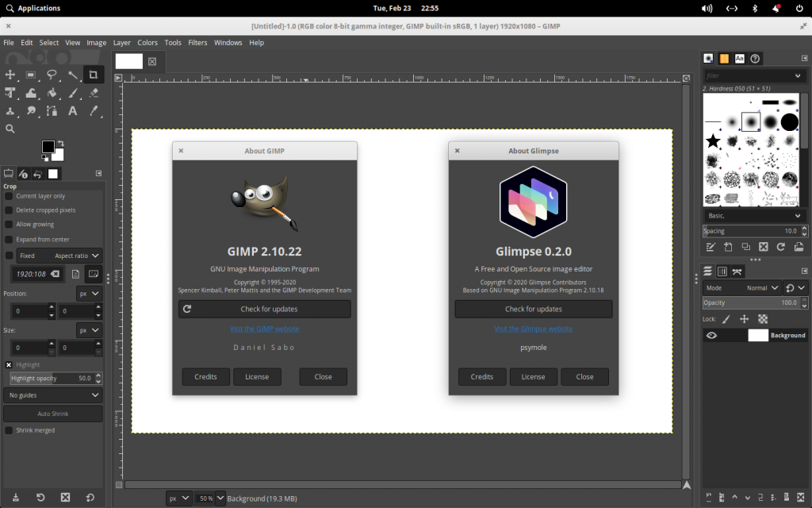Select the Free Select lasso tool
The image size is (812, 508).
52,75
